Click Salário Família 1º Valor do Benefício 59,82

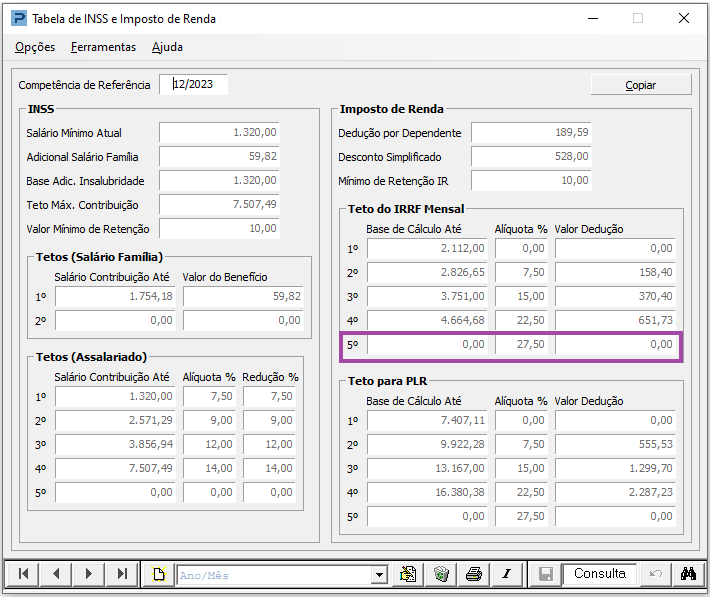point(243,297)
